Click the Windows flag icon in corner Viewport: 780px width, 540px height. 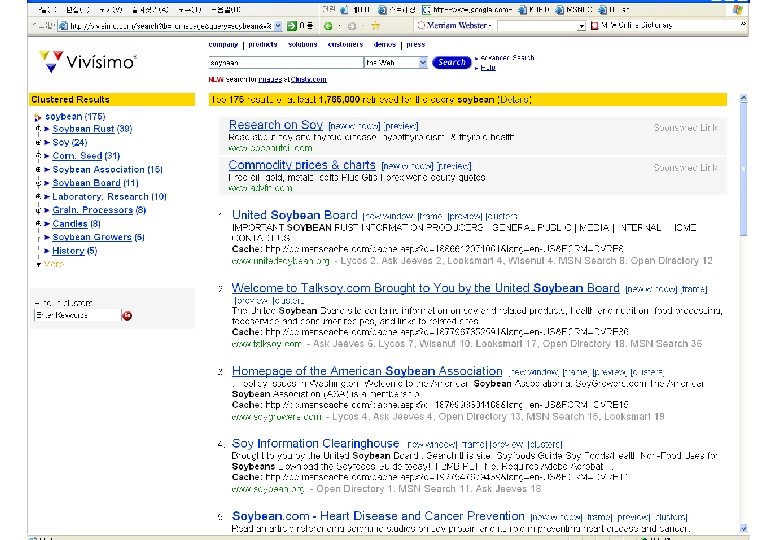click(738, 9)
